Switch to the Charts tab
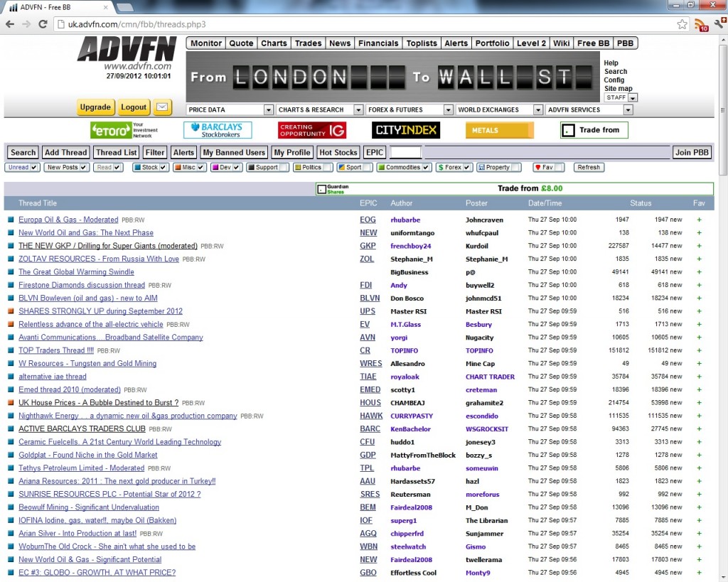The height and width of the screenshot is (582, 728). 274,43
